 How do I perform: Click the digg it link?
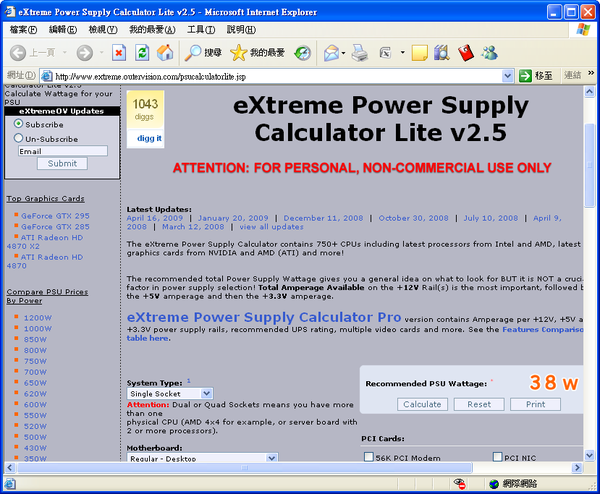click(149, 138)
